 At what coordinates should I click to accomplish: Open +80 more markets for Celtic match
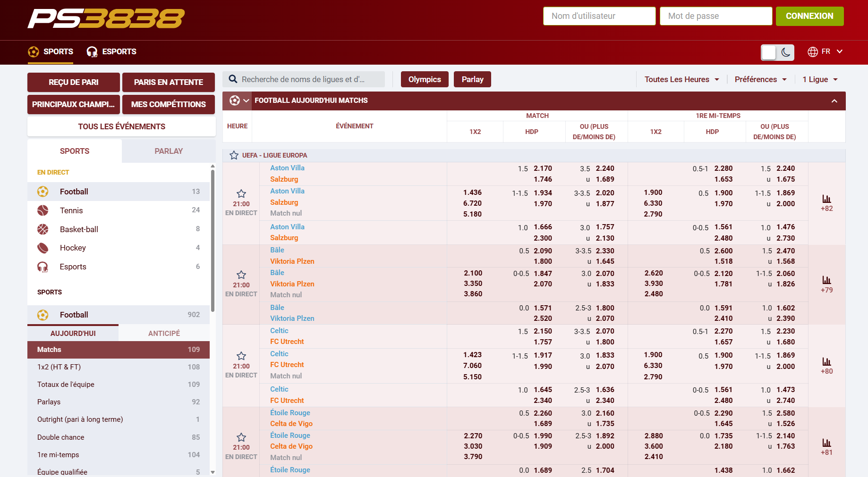tap(826, 366)
